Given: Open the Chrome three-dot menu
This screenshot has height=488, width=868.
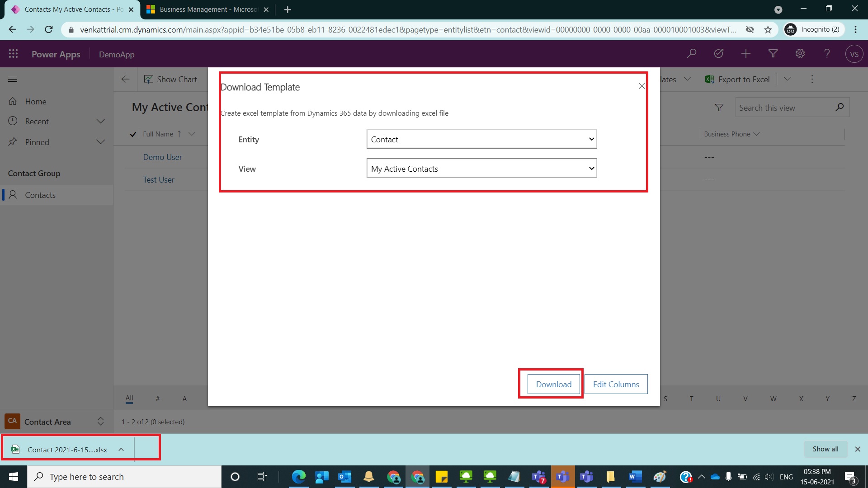Looking at the screenshot, I should click(x=855, y=29).
